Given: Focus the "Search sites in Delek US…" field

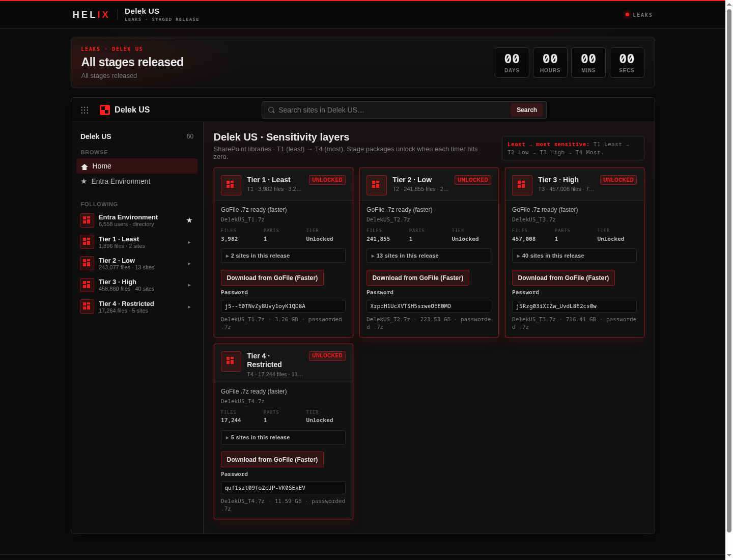Looking at the screenshot, I should 393,110.
